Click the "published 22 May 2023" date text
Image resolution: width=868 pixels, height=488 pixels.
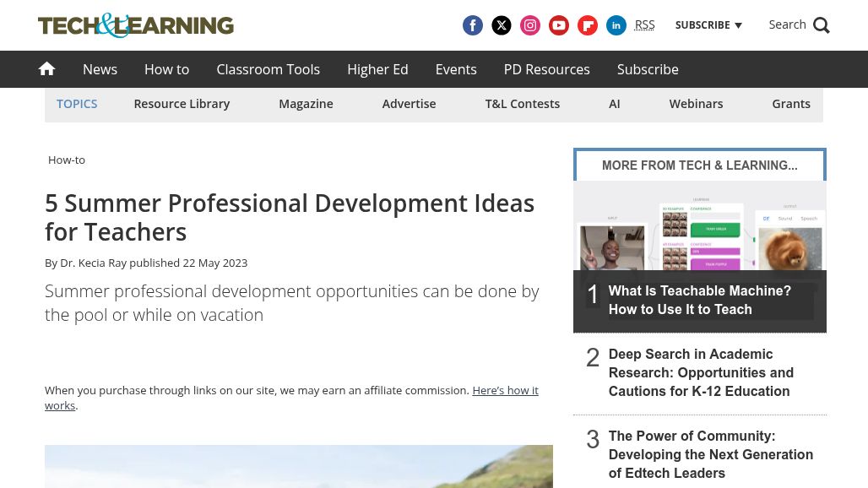(188, 263)
